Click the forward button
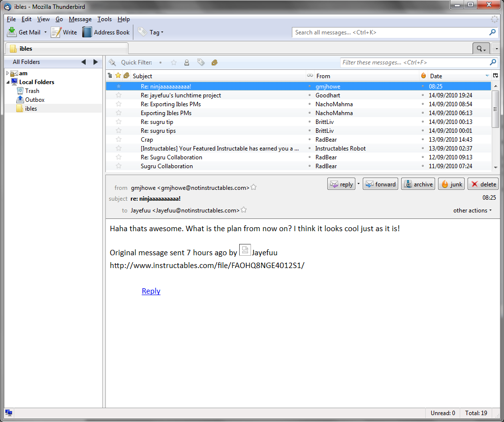This screenshot has width=504, height=422. (x=380, y=184)
